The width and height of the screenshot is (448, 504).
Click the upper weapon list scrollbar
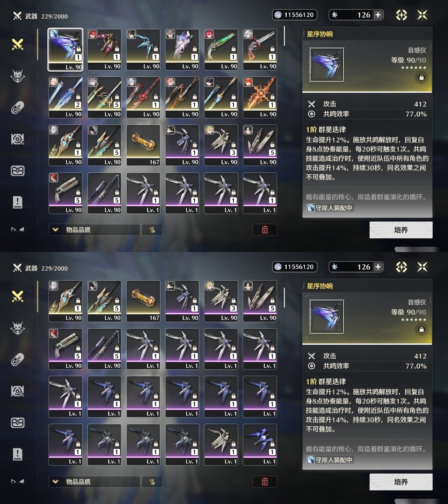[284, 37]
